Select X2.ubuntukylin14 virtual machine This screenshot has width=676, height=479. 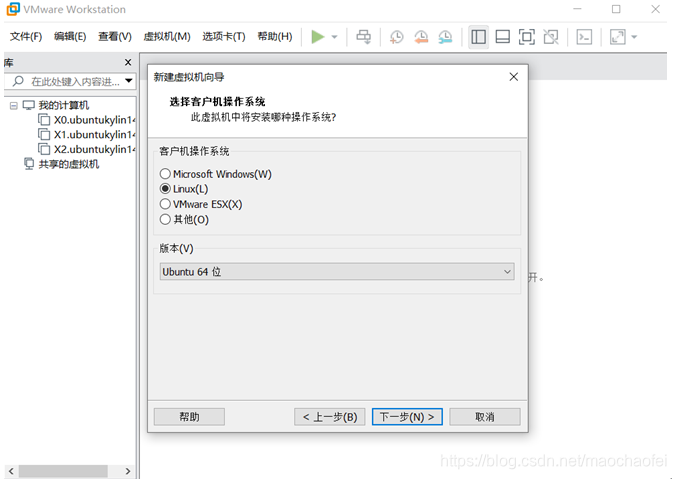click(94, 149)
